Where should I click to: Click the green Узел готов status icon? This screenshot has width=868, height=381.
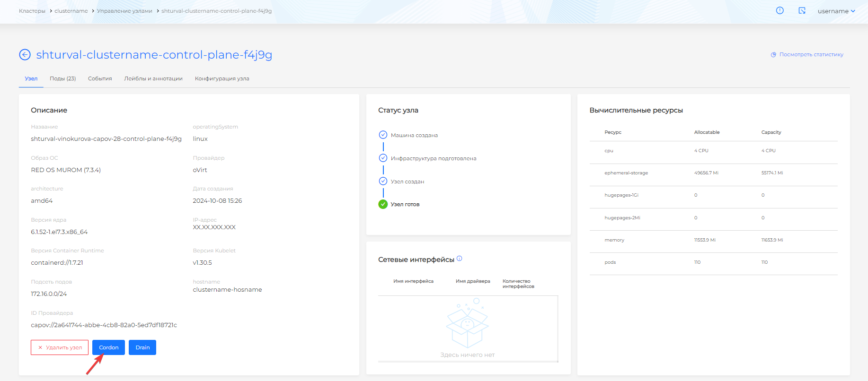383,204
